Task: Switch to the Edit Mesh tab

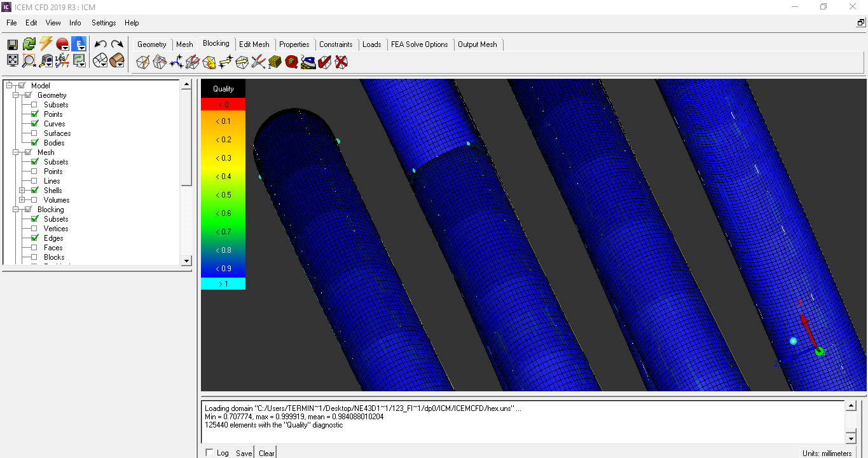Action: coord(254,44)
